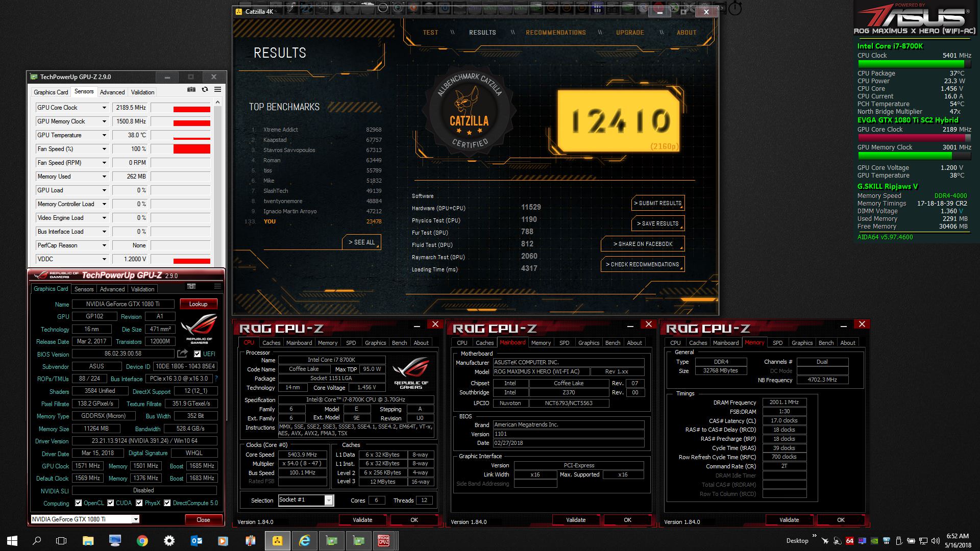Click the safely remove USB tray icon
This screenshot has width=980, height=551.
pyautogui.click(x=899, y=541)
